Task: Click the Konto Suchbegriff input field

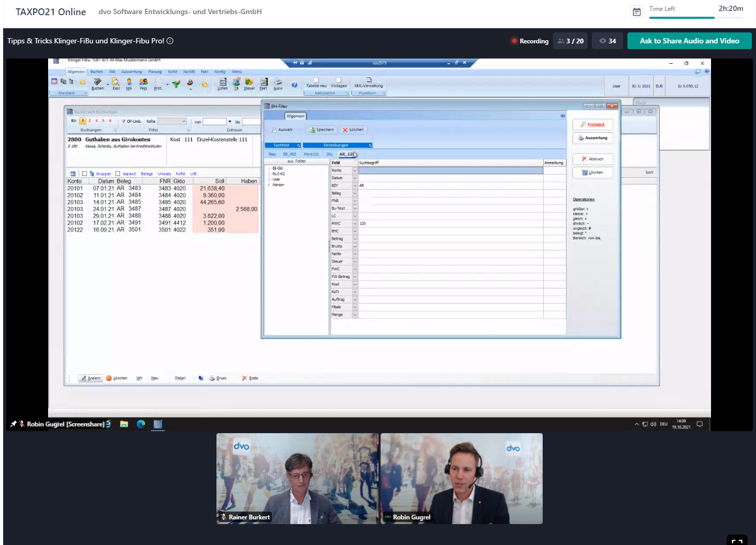Action: (450, 170)
